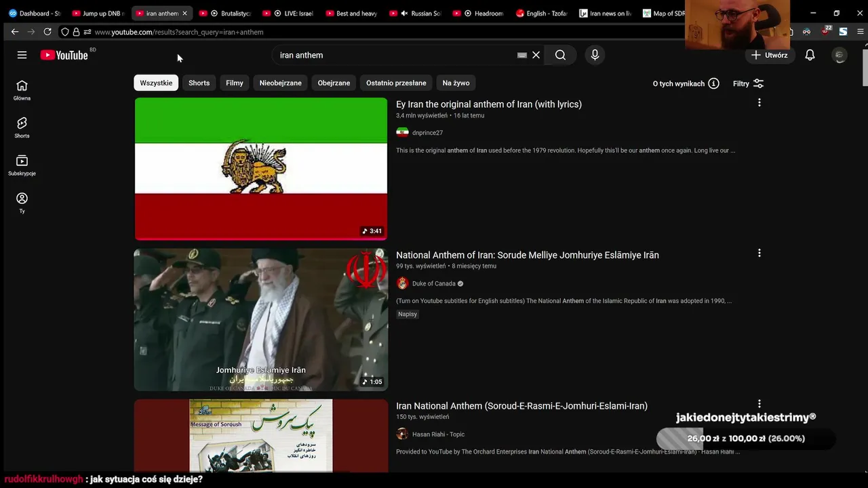The width and height of the screenshot is (868, 488).
Task: Open notifications bell
Action: tap(810, 55)
